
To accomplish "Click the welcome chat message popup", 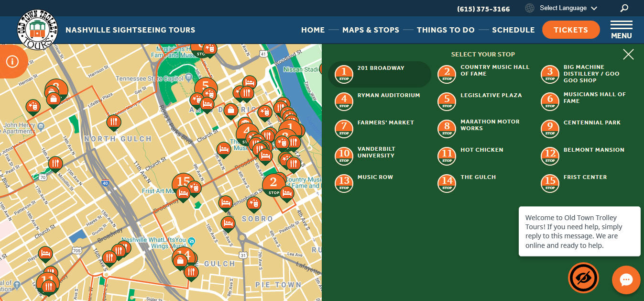I will [579, 232].
